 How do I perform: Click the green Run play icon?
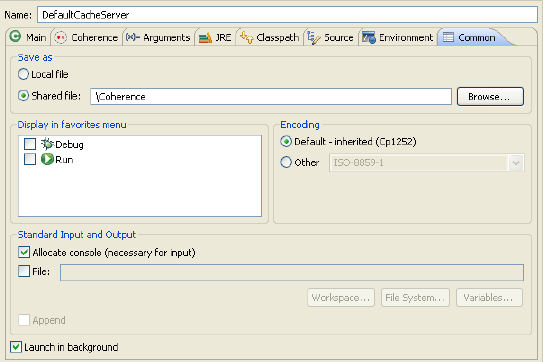[47, 159]
